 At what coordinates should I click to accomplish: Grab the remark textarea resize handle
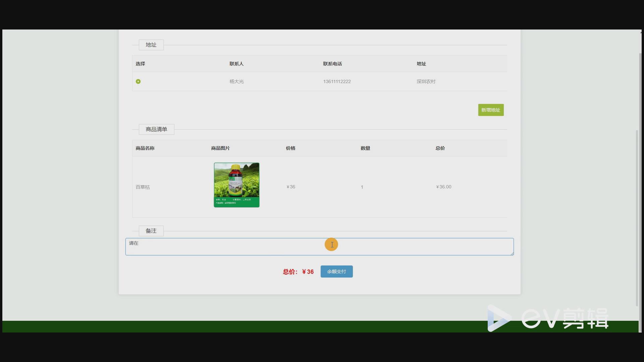(512, 254)
